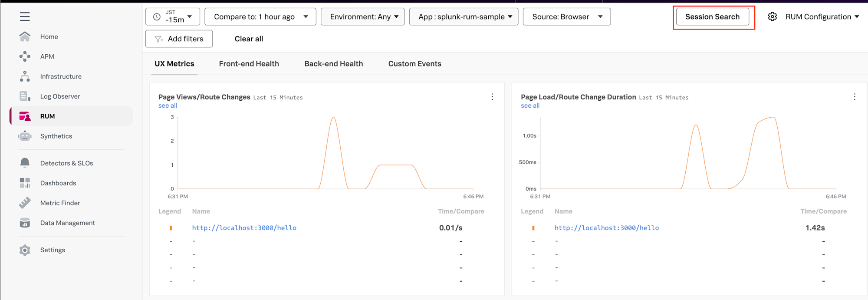Open Compare to: 1 hour ago dropdown

(x=260, y=16)
